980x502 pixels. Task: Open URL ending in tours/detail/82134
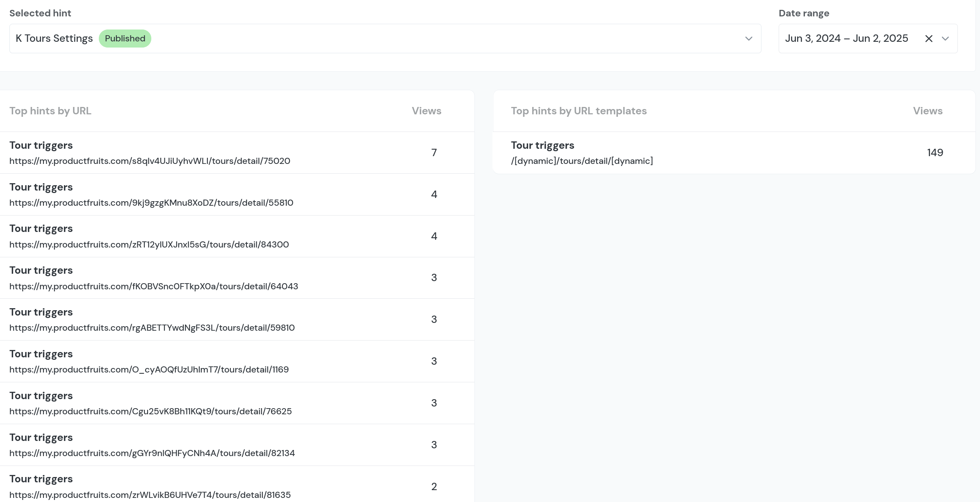(152, 453)
